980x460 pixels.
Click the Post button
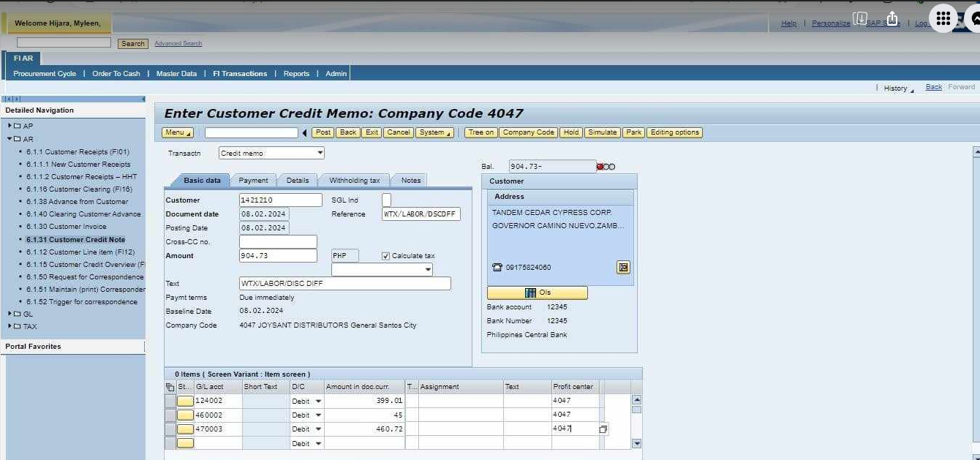(x=323, y=132)
